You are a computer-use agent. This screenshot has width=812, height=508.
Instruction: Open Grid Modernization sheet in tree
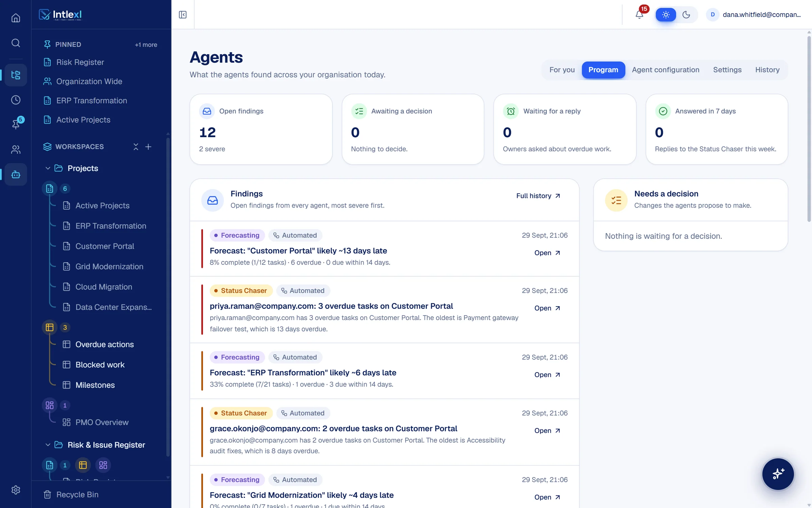coord(109,267)
